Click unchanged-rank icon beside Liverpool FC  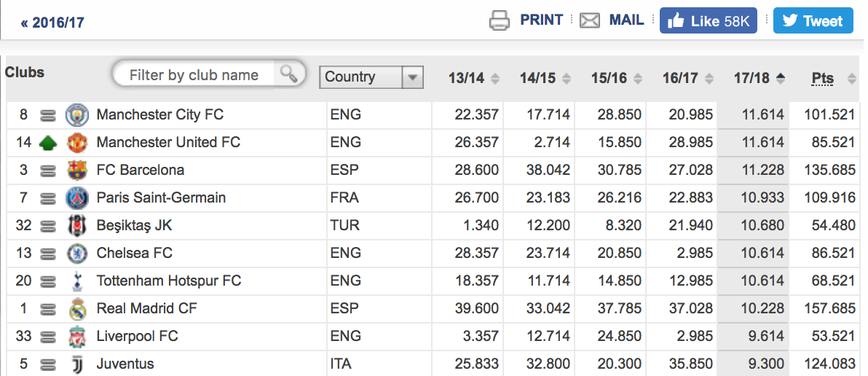(x=49, y=337)
